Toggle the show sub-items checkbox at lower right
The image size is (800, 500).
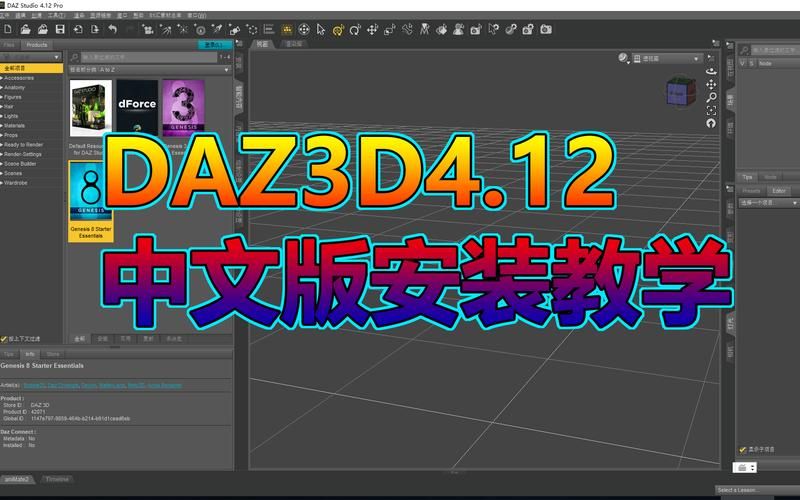click(743, 449)
